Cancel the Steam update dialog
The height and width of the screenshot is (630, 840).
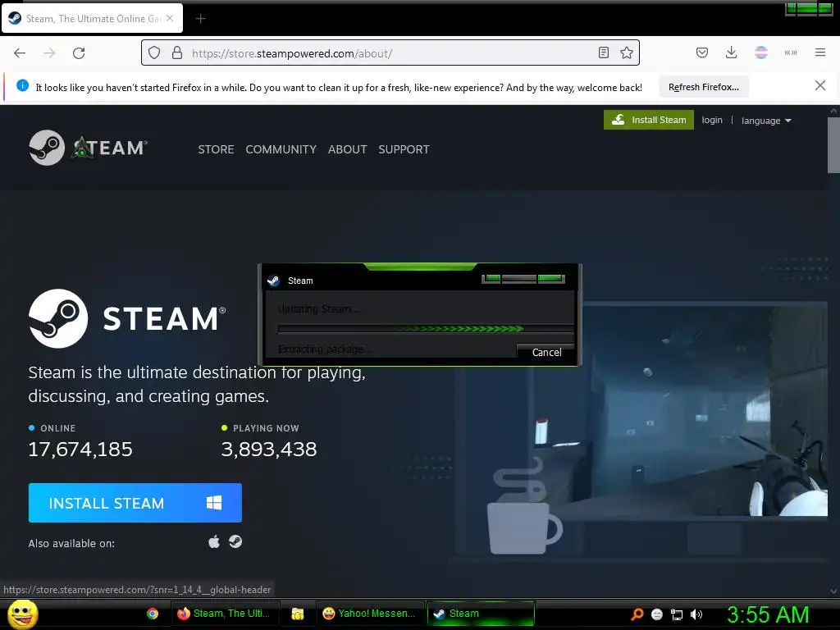pos(546,352)
